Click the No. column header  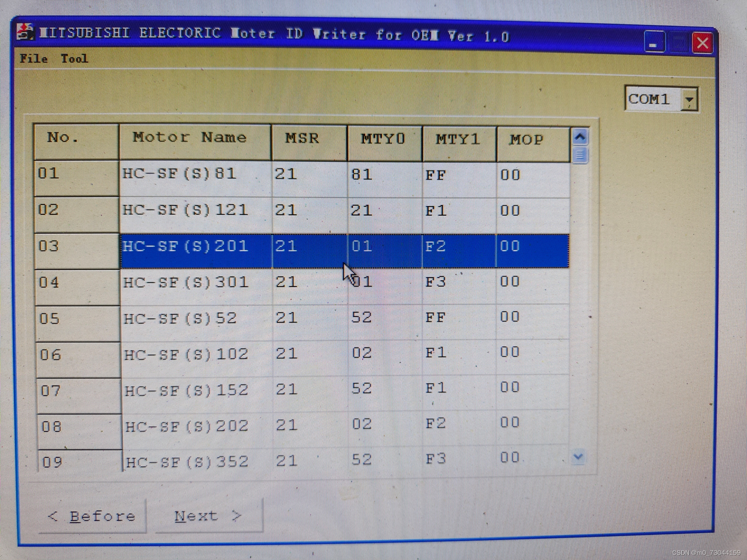coord(76,142)
